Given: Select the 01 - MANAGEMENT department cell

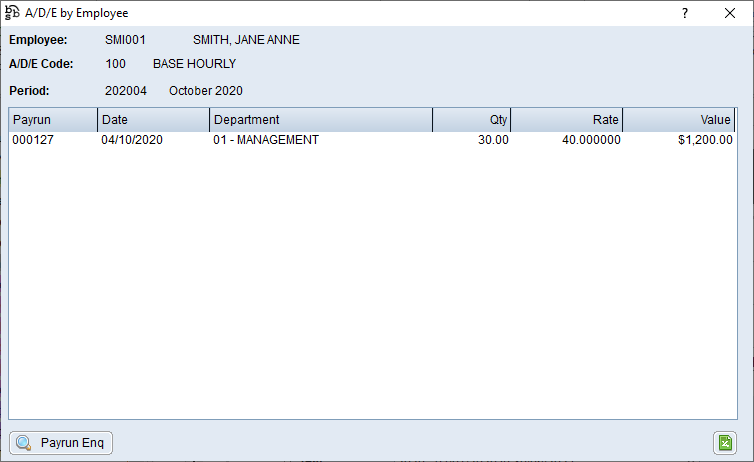Looking at the screenshot, I should click(x=266, y=140).
